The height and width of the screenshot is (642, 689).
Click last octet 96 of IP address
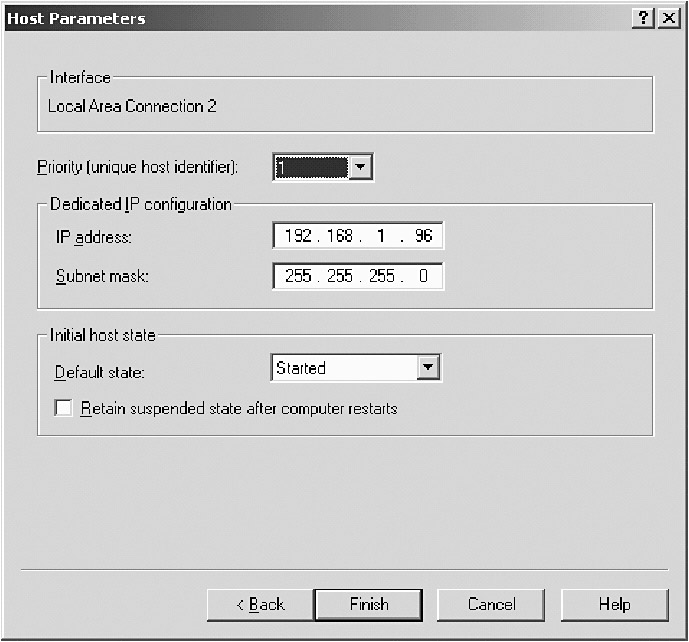pyautogui.click(x=423, y=237)
